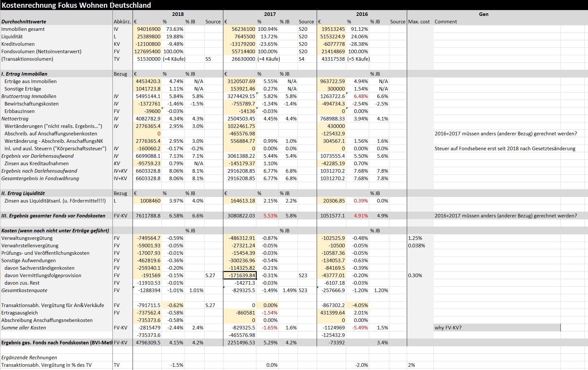The image size is (588, 370).
Task: Select the active cell with -171639.84
Action: pyautogui.click(x=240, y=276)
